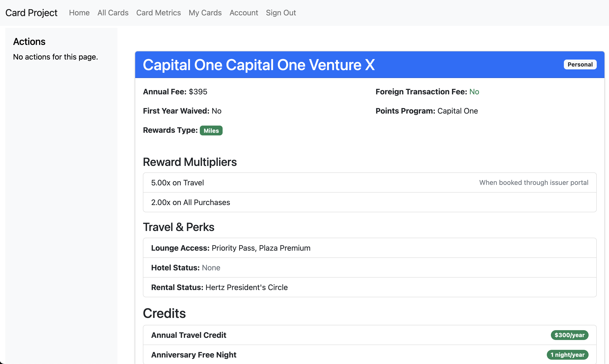Click the Capital One Venture X card title
The image size is (609, 364).
pos(258,65)
